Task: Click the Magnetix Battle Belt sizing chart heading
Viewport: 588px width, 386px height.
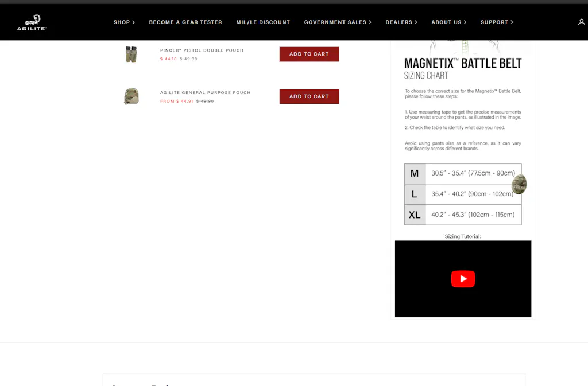Action: tap(463, 63)
